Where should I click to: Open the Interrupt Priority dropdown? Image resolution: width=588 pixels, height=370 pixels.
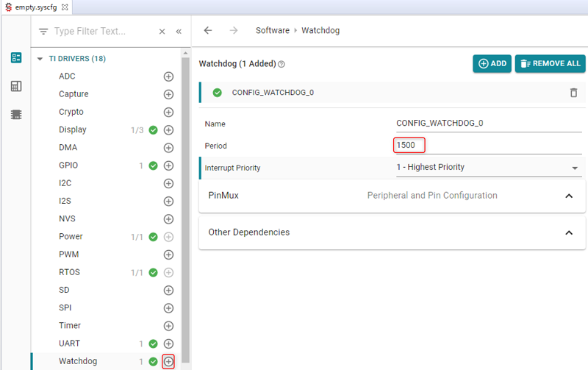point(487,168)
